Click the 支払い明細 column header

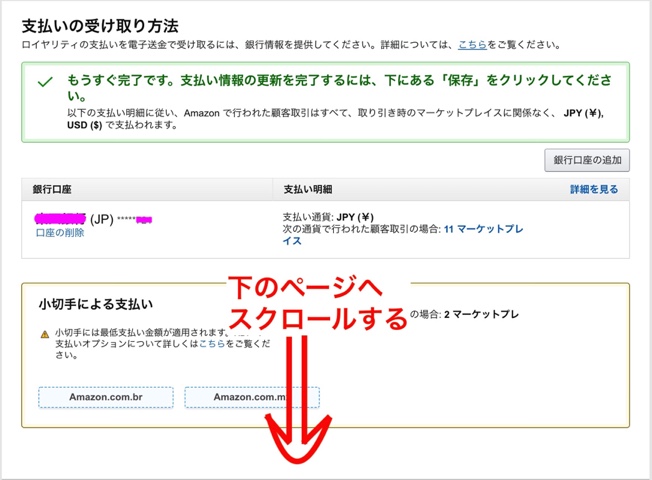click(x=307, y=189)
